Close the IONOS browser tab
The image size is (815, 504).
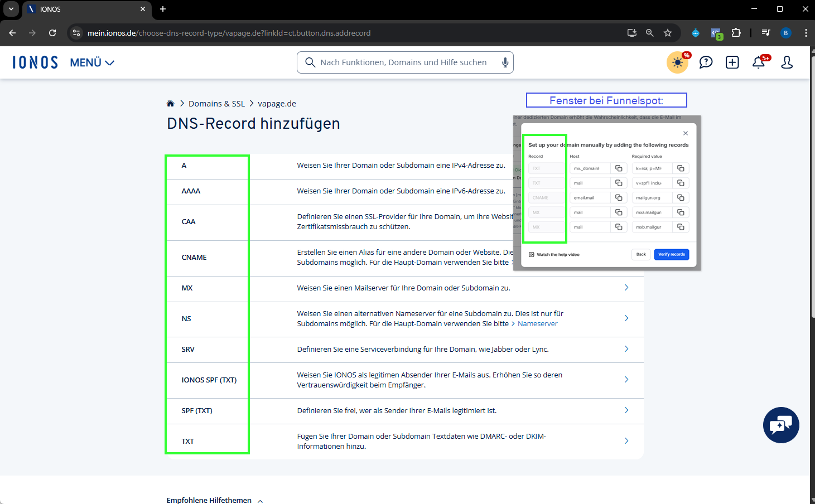[143, 9]
